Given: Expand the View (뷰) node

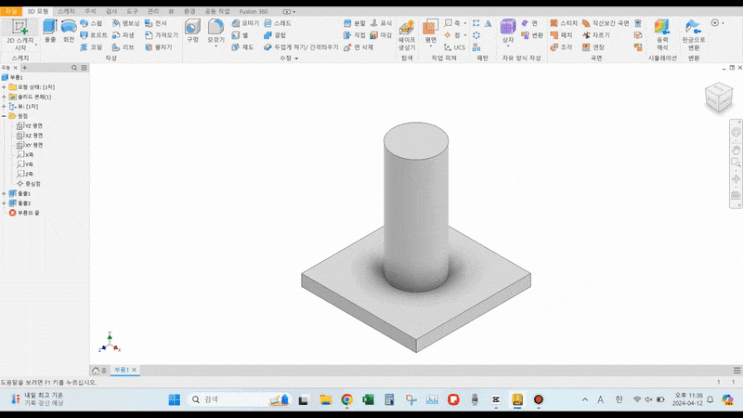Looking at the screenshot, I should 4,107.
